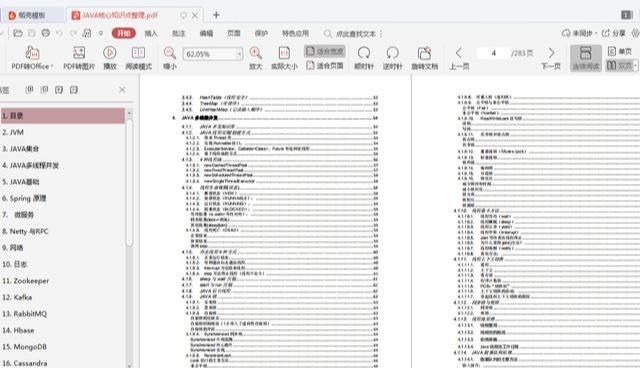The image size is (640, 368).
Task: Click the save icon in quick toolbar
Action: 32,33
